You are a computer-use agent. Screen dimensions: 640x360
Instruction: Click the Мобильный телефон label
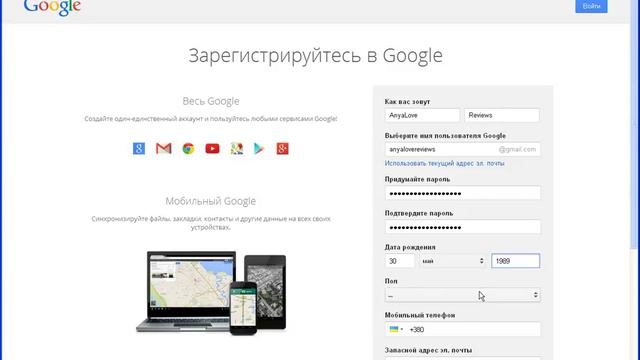click(x=420, y=315)
